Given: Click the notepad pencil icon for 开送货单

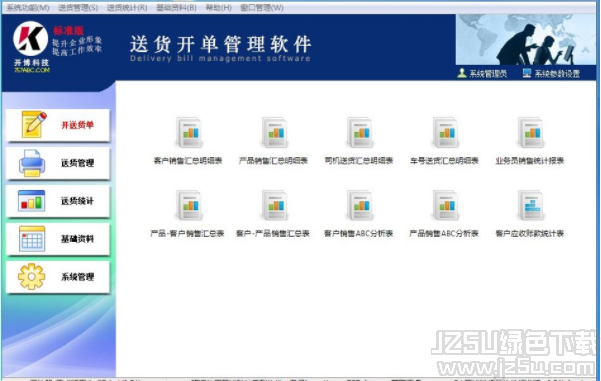Looking at the screenshot, I should 34,124.
